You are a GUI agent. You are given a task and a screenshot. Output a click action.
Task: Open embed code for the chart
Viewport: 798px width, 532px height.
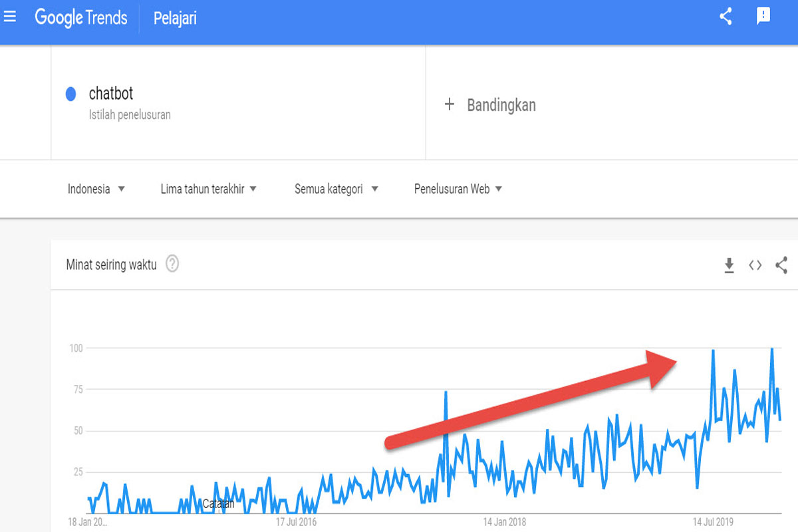point(755,265)
